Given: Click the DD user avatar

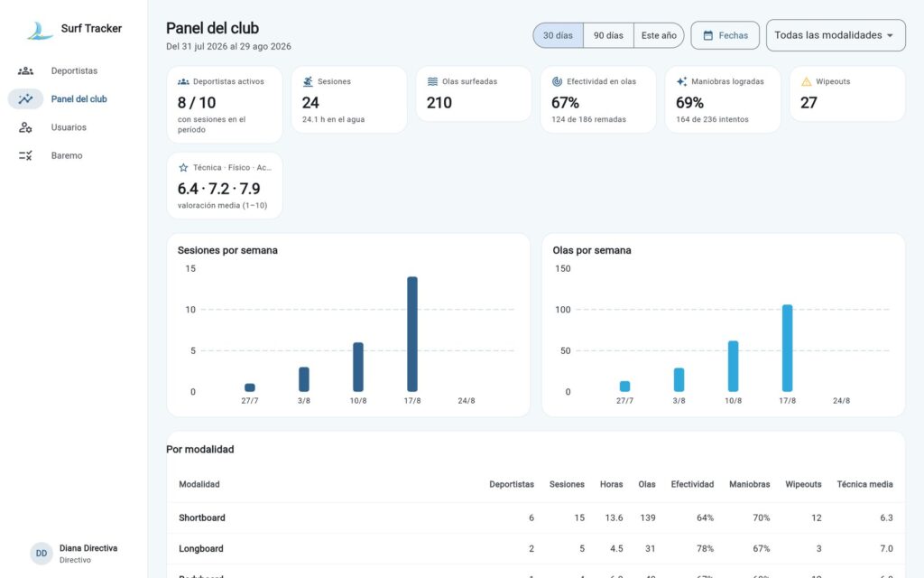Looking at the screenshot, I should (42, 554).
